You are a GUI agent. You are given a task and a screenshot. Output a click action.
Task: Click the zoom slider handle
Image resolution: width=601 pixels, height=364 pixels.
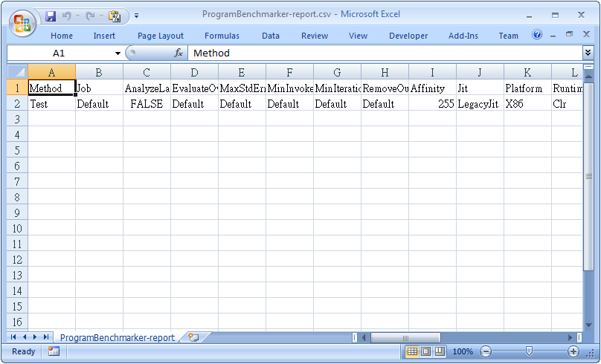(x=529, y=351)
